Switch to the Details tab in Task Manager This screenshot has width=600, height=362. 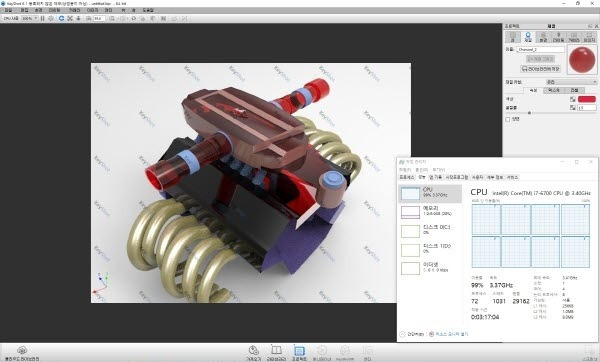pyautogui.click(x=495, y=178)
